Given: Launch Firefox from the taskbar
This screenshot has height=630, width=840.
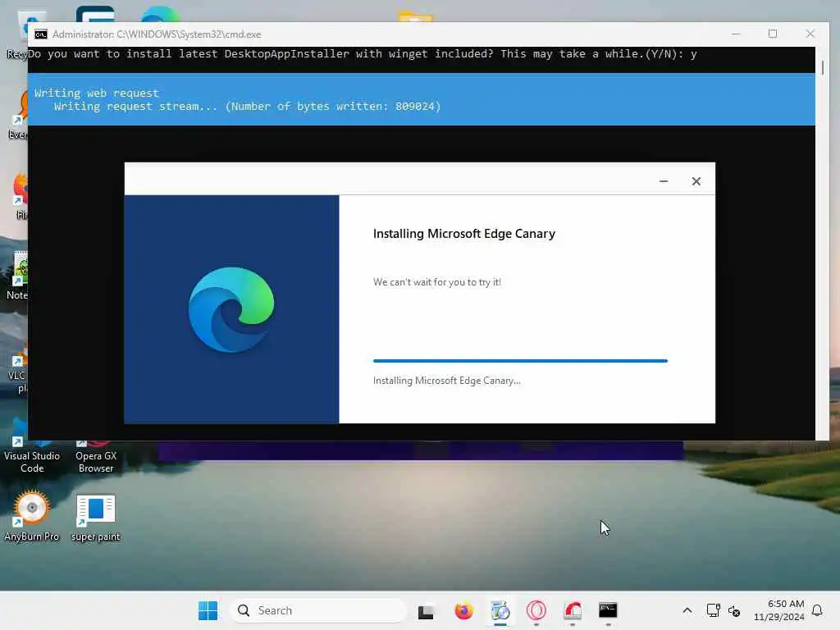Looking at the screenshot, I should click(x=464, y=610).
